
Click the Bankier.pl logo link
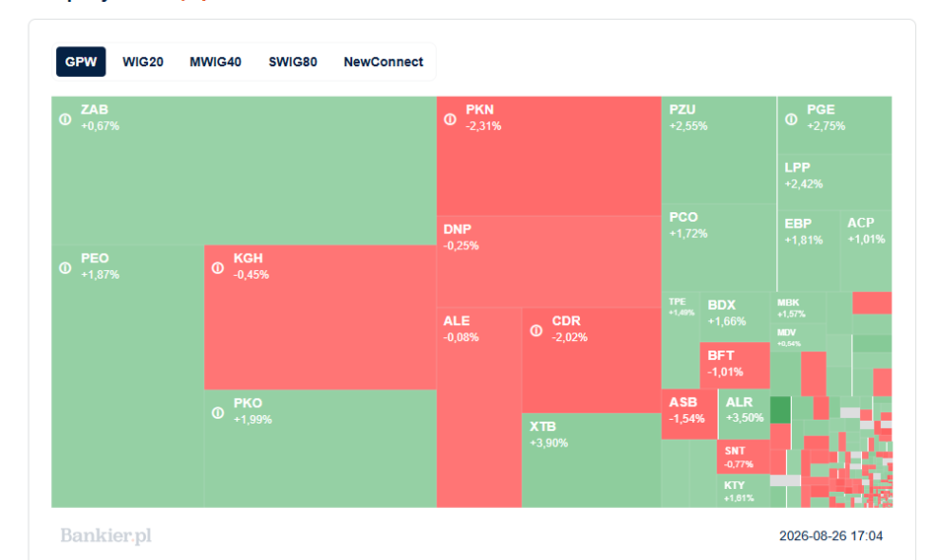(107, 535)
